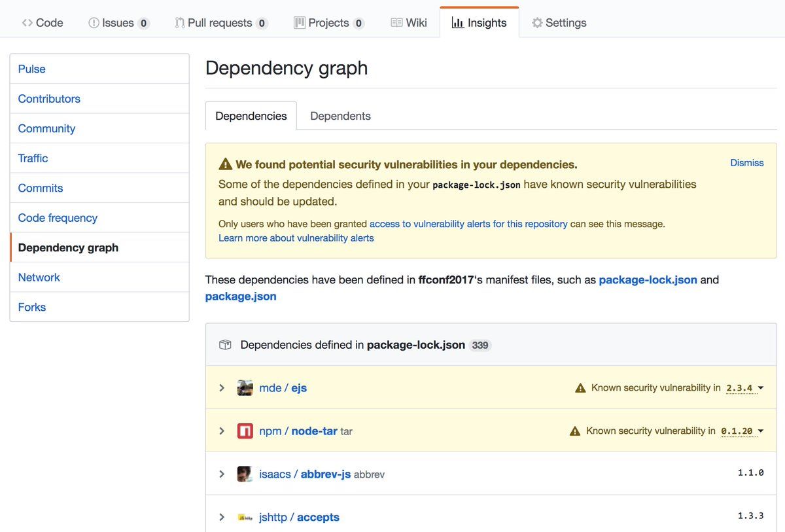Open the 2.3.4 version dropdown for ejs
Viewport: 785px width, 532px height.
745,388
